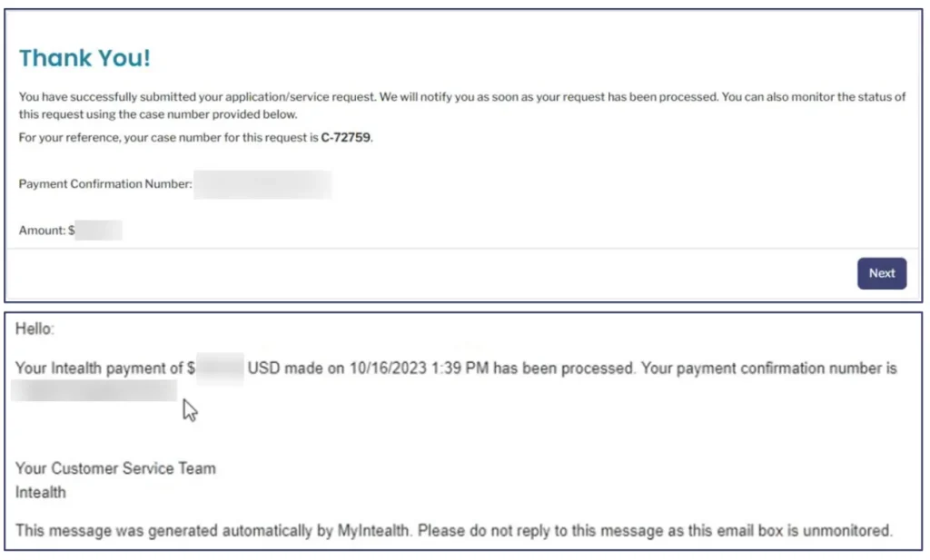930x560 pixels.
Task: Click the blurred confirmation number beside its label
Action: 262,184
